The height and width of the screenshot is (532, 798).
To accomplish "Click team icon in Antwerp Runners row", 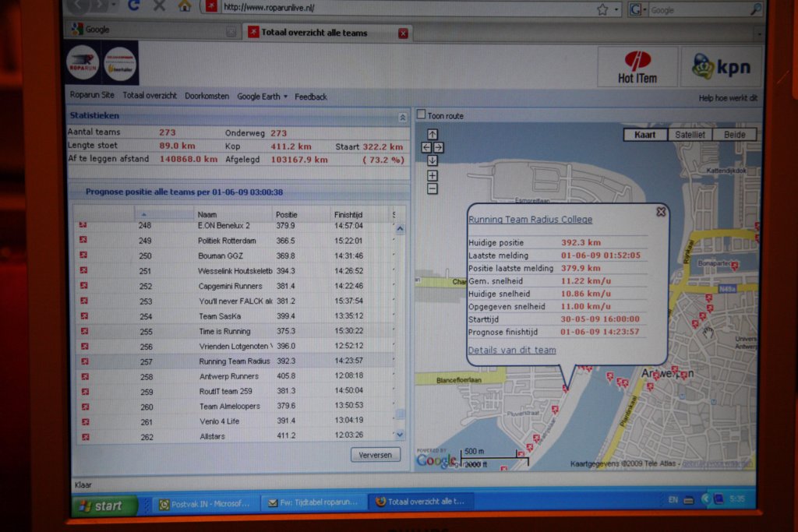I will coord(85,376).
